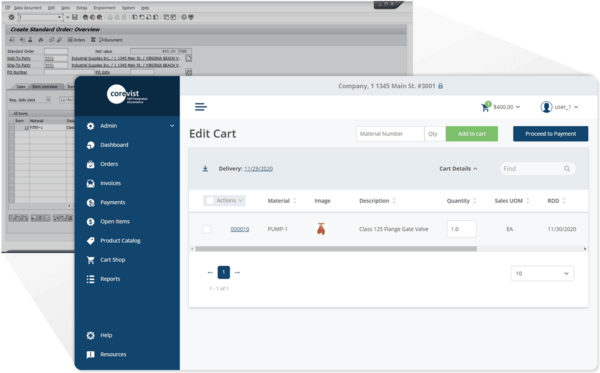Viewport: 600px width, 373px height.
Task: Click the RDD date 11/30/2020
Action: (562, 229)
